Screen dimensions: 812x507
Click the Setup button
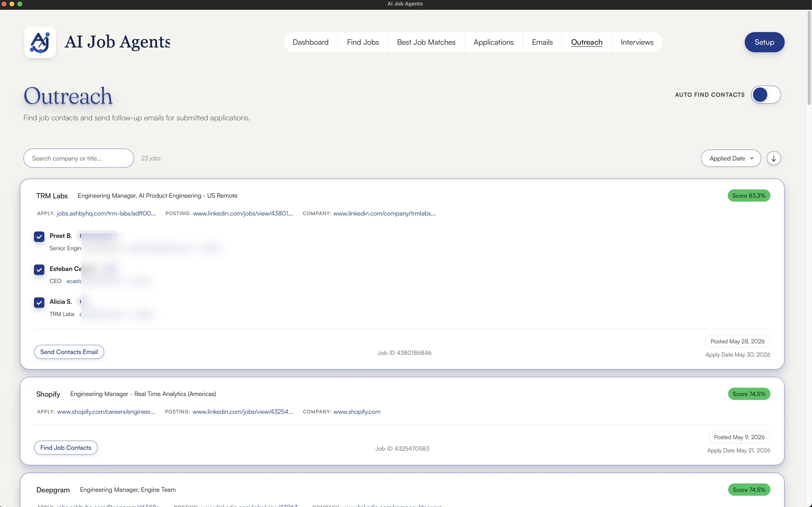764,42
